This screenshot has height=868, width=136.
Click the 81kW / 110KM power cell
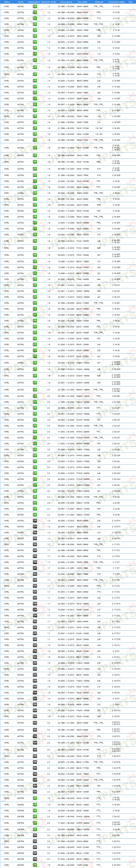[83, 633]
